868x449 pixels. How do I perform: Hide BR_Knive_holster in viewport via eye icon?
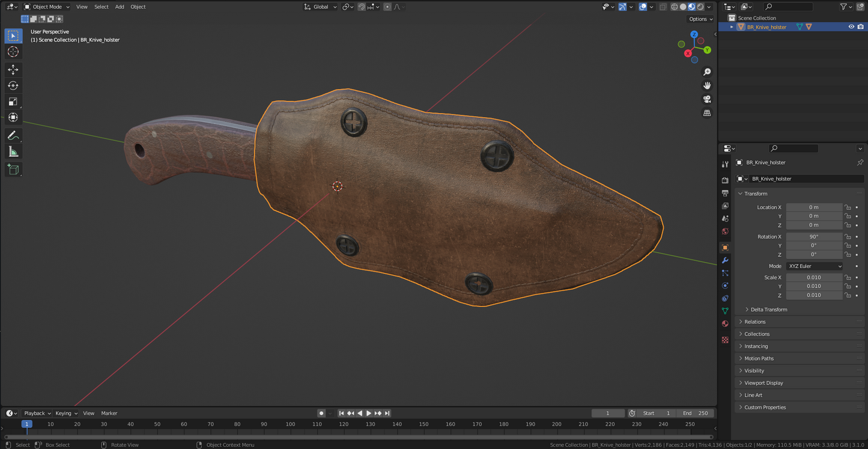point(851,27)
